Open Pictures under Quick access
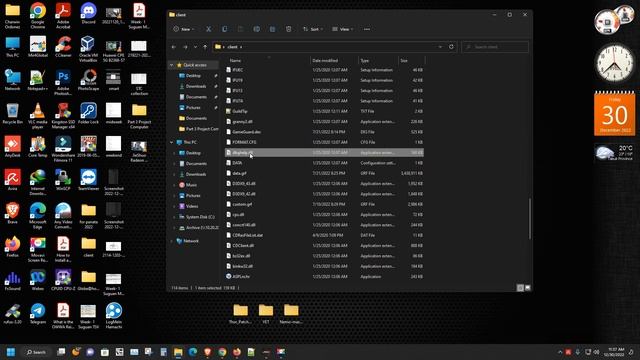The image size is (640, 360). [193, 108]
